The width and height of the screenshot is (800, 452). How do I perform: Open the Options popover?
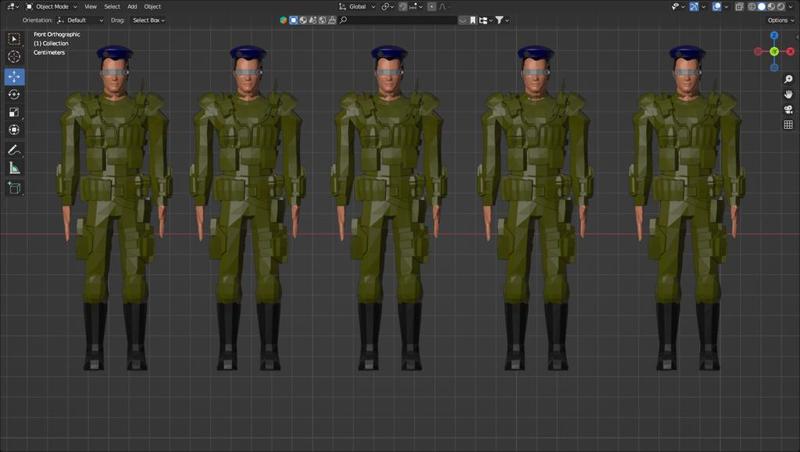click(781, 20)
